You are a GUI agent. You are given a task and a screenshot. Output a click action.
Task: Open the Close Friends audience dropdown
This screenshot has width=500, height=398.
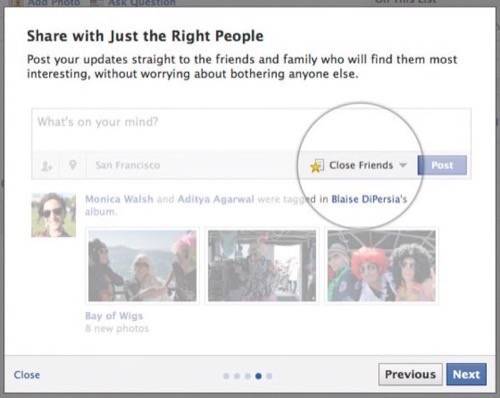(x=358, y=165)
